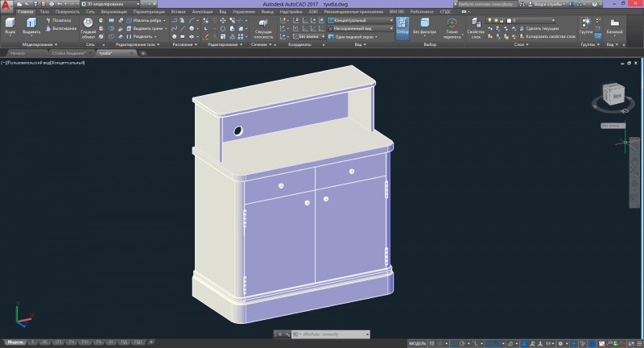Open the Вставка ribbon tab
Image resolution: width=644 pixels, height=348 pixels.
click(178, 13)
